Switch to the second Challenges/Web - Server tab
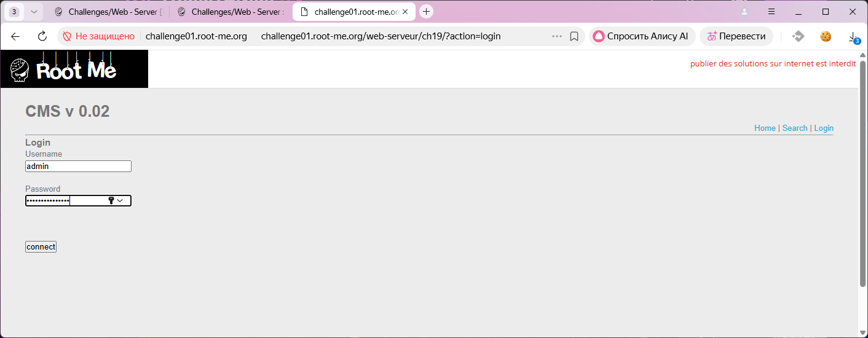The height and width of the screenshot is (338, 868). pos(230,12)
